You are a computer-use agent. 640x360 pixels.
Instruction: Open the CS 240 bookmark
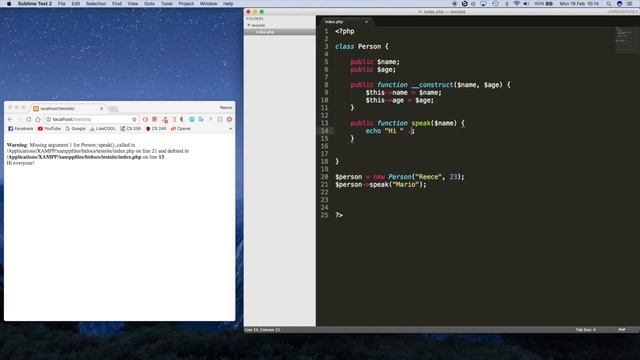coord(156,129)
